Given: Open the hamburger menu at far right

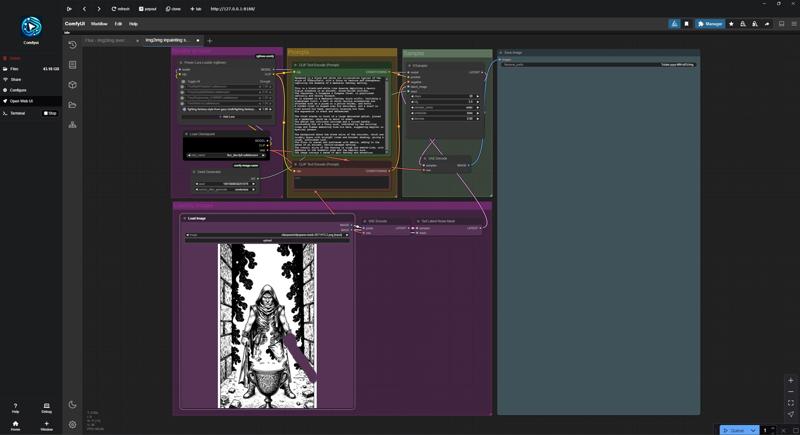Looking at the screenshot, I should pyautogui.click(x=794, y=24).
